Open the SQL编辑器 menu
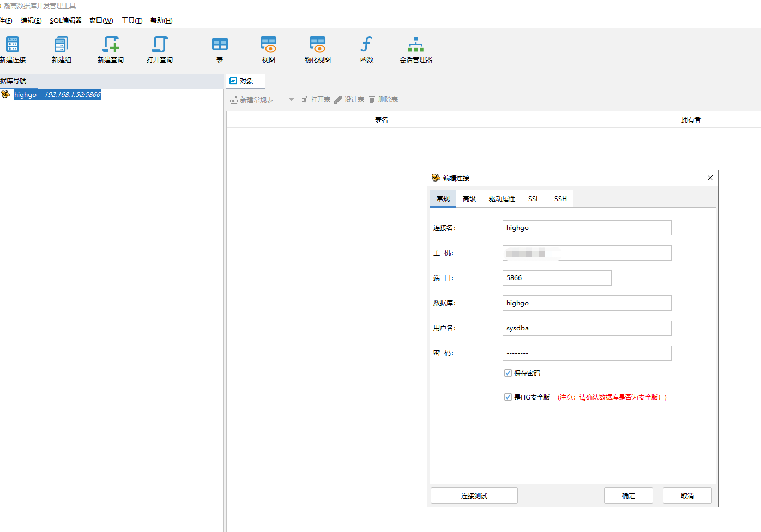 65,21
